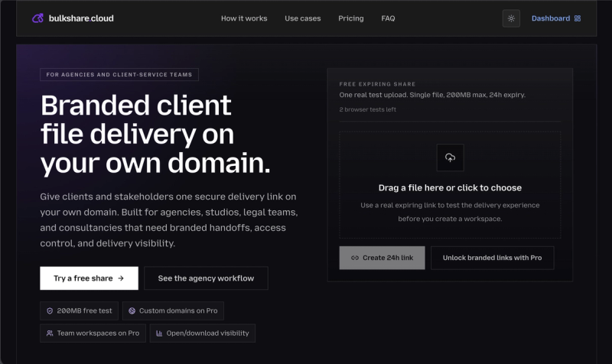Toggle the light/dark theme sun button
Image resolution: width=612 pixels, height=364 pixels.
pyautogui.click(x=511, y=18)
